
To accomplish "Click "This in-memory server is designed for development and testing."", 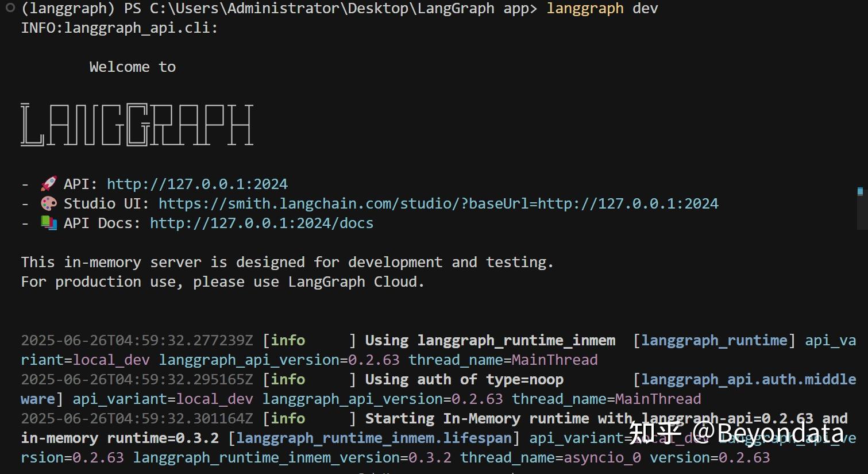I will (287, 262).
